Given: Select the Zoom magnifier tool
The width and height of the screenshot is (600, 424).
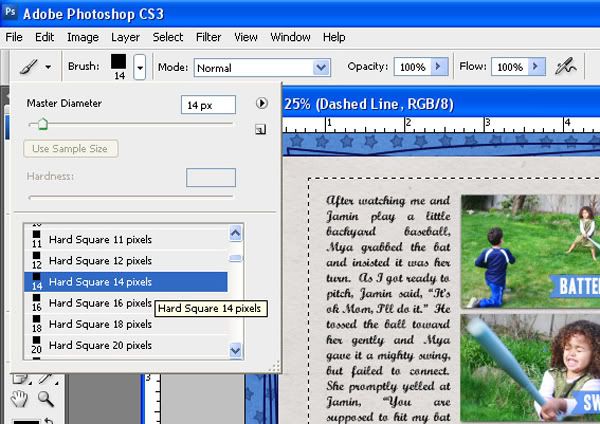Looking at the screenshot, I should [45, 399].
